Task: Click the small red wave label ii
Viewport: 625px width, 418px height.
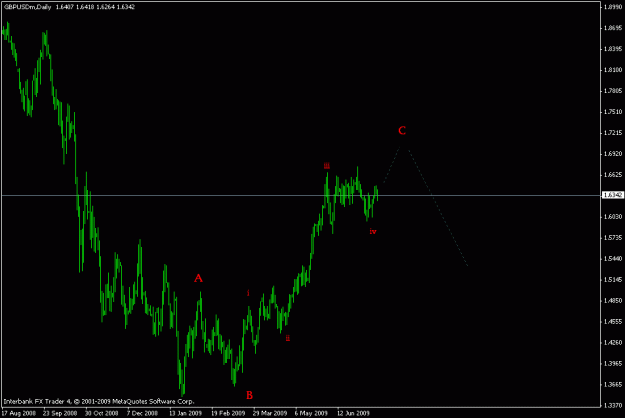Action: 288,338
